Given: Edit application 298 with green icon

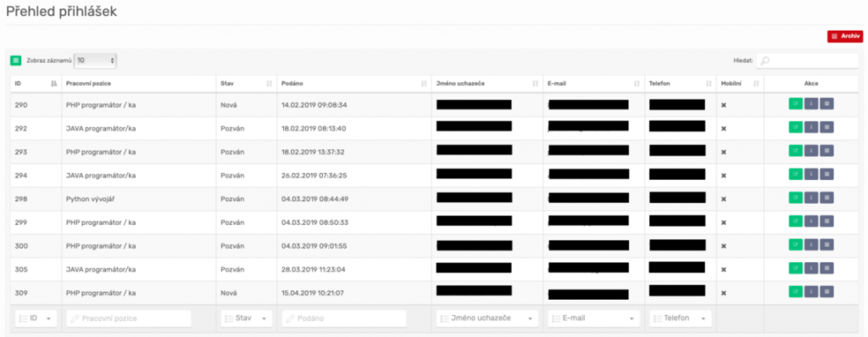Looking at the screenshot, I should [795, 197].
